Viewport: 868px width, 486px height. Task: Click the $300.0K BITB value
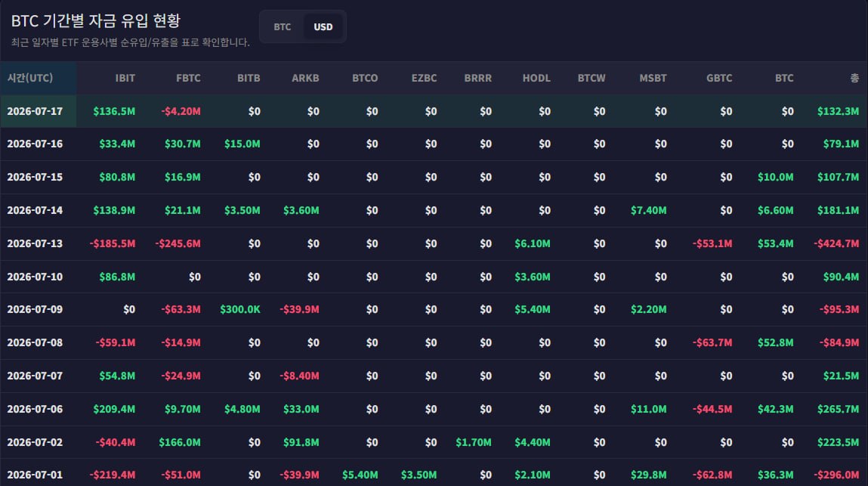click(240, 310)
